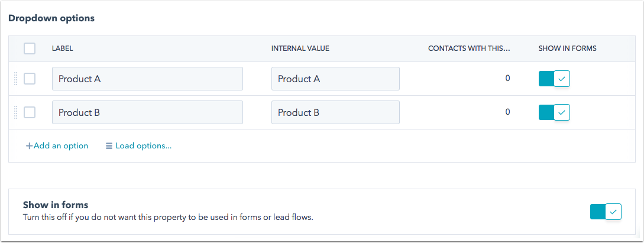Focus the Product A internal value field
The height and width of the screenshot is (243, 644).
tap(335, 79)
